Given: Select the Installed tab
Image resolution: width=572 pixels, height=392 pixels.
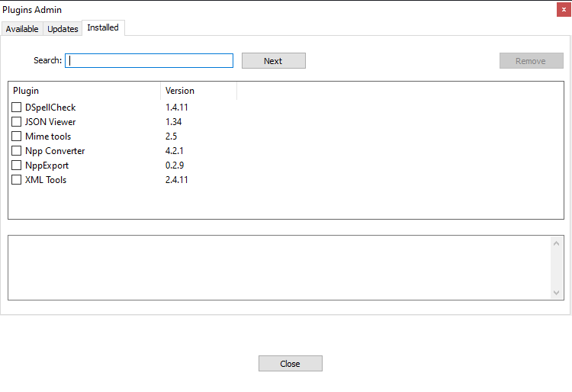Looking at the screenshot, I should point(103,27).
